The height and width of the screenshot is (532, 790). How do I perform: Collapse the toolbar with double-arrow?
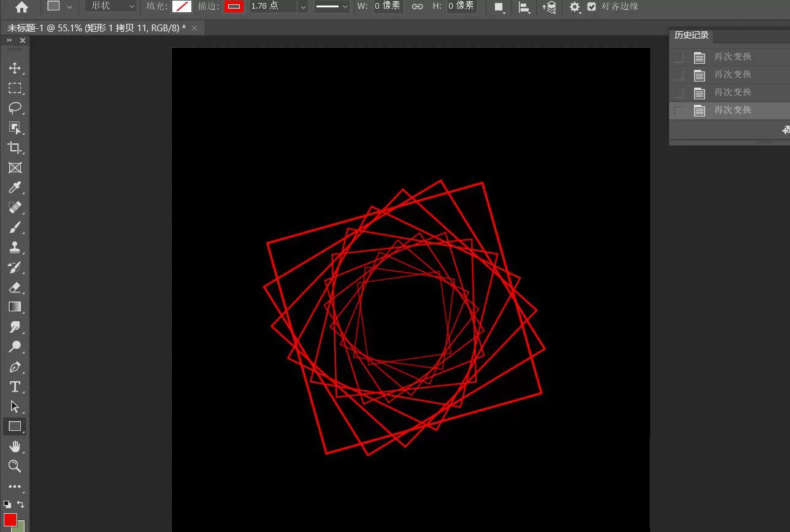[9, 40]
